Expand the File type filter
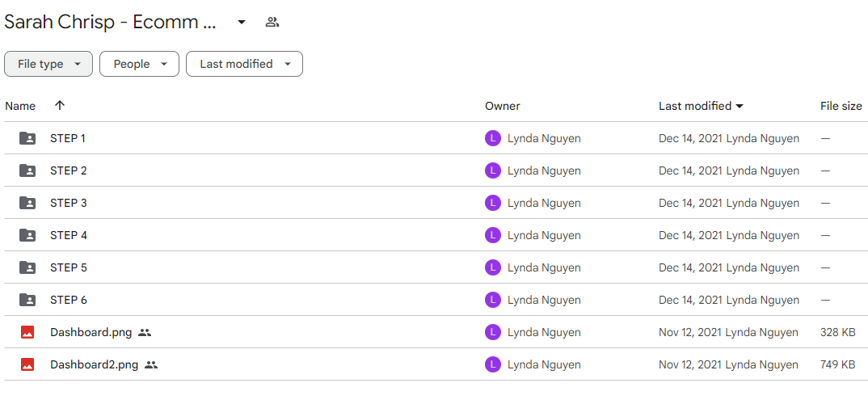 [x=48, y=64]
